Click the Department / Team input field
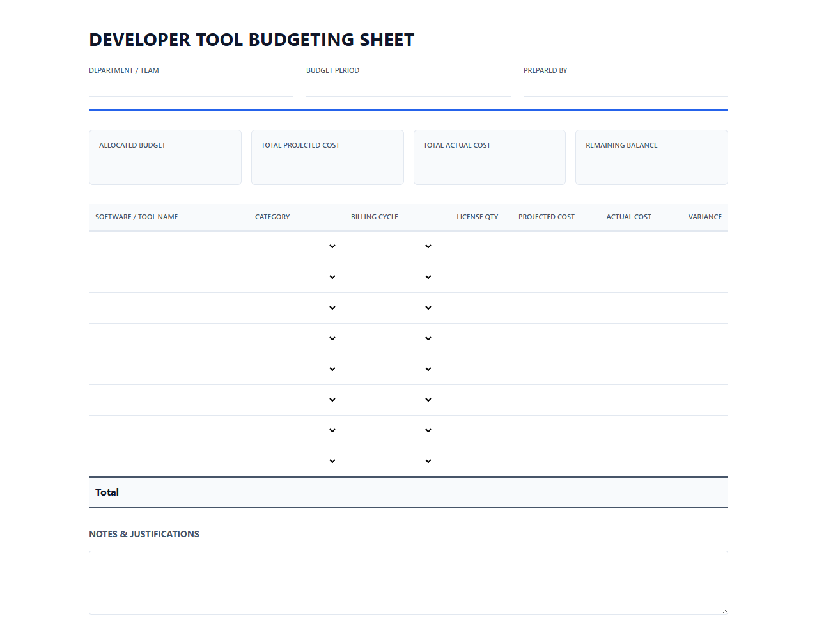 click(x=191, y=87)
